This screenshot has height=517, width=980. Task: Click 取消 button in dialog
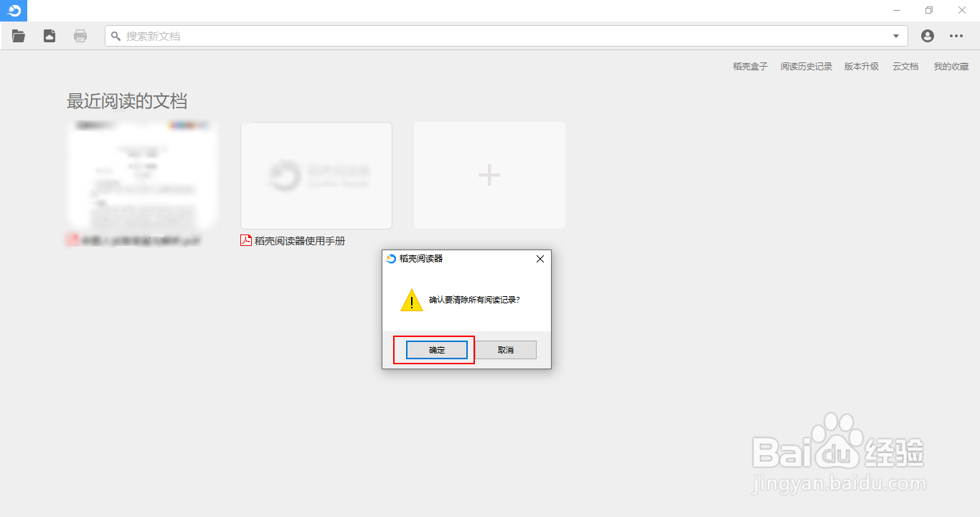point(506,350)
